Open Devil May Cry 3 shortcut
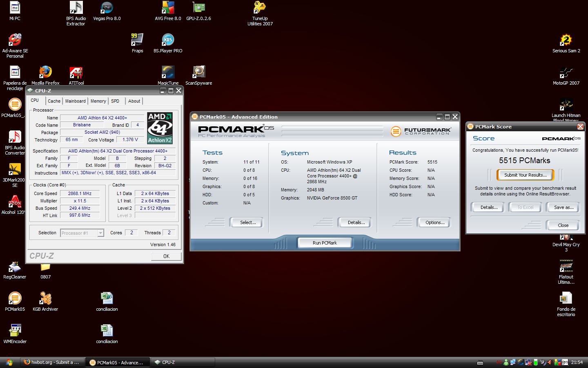 point(566,243)
